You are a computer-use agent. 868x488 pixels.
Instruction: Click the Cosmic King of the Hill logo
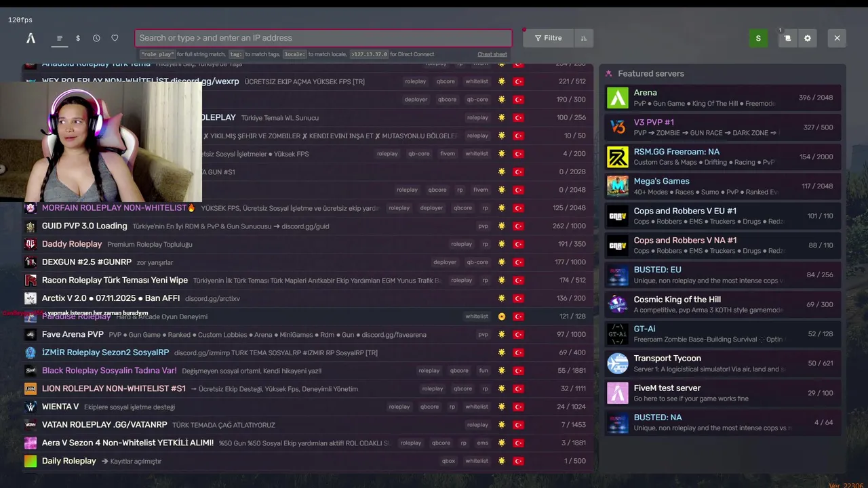pyautogui.click(x=618, y=304)
